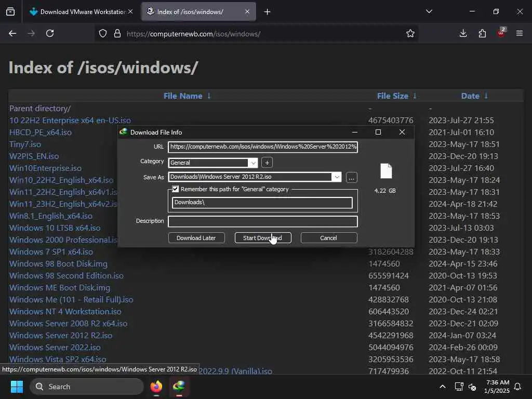The width and height of the screenshot is (532, 399).
Task: Show hidden system tray icons
Action: [x=443, y=387]
